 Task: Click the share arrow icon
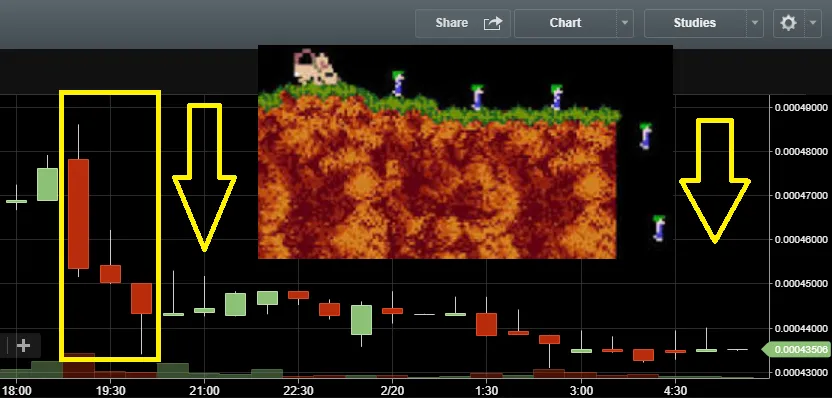tap(492, 23)
